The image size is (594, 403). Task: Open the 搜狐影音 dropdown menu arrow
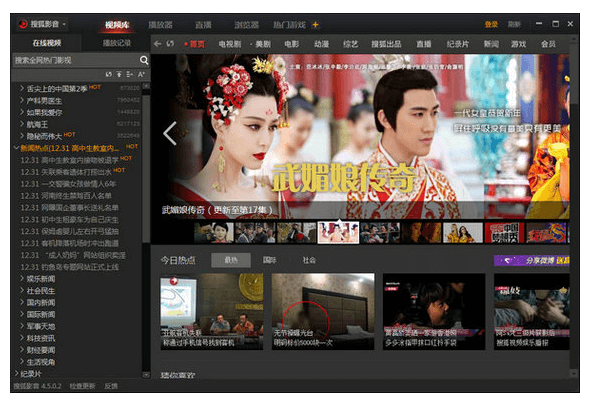click(x=64, y=25)
